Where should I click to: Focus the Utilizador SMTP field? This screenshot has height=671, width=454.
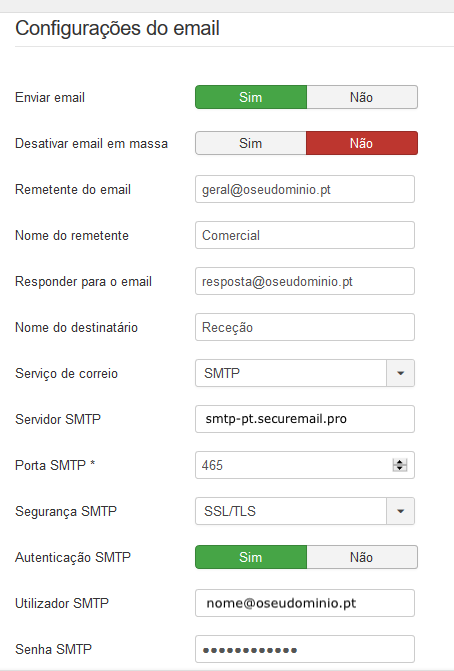click(305, 603)
